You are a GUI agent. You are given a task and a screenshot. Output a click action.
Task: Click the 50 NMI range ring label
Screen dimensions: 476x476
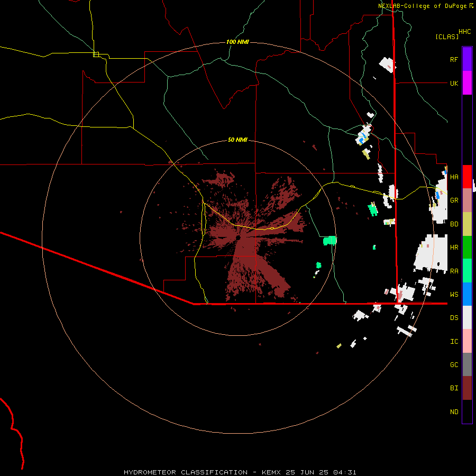pyautogui.click(x=237, y=140)
